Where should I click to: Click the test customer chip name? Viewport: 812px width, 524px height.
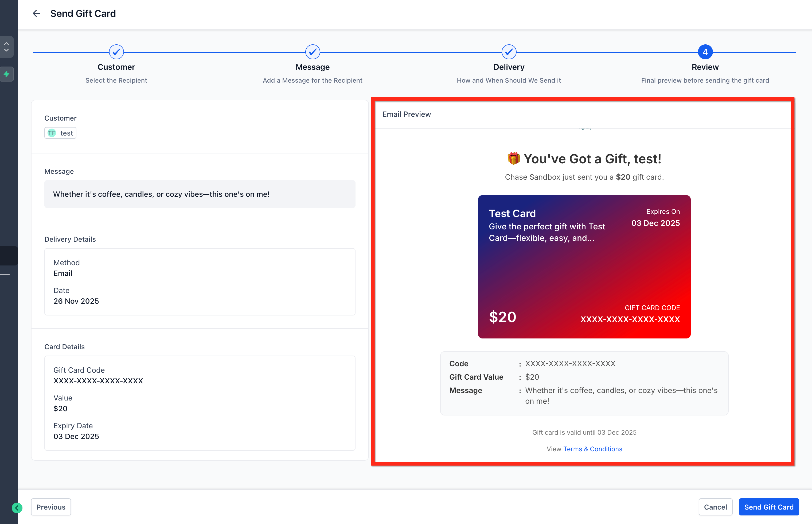click(67, 133)
